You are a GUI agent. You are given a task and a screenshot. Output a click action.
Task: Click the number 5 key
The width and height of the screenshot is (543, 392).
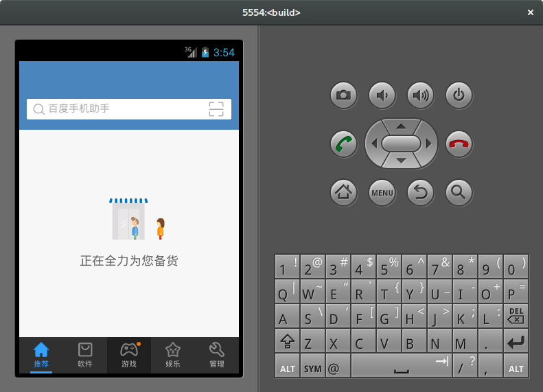pyautogui.click(x=389, y=266)
